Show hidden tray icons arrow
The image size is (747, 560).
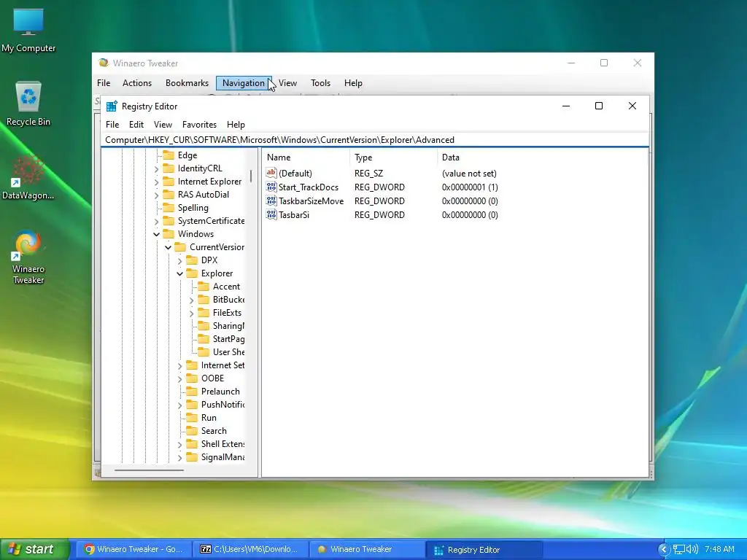pyautogui.click(x=664, y=549)
